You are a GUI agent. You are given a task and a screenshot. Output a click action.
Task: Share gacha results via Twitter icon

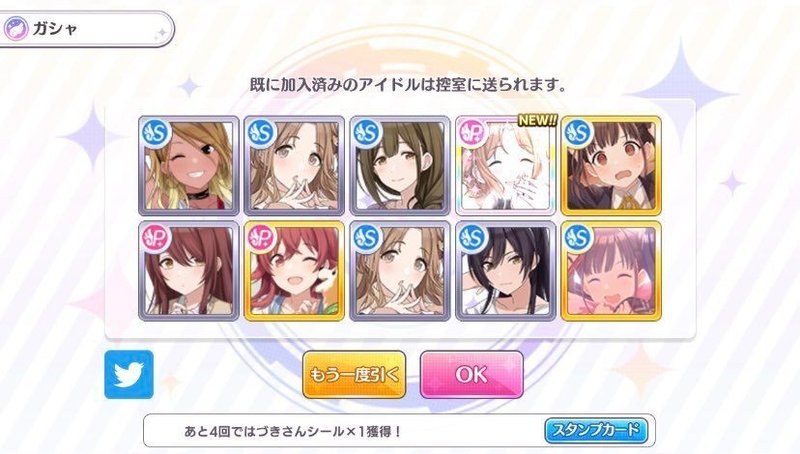click(129, 374)
